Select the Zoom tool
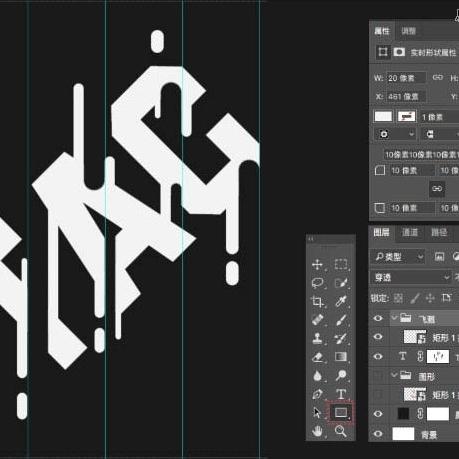 click(341, 431)
